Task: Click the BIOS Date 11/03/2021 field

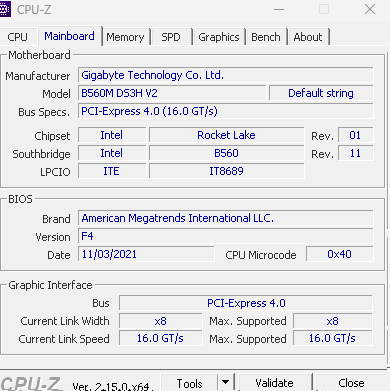Action: click(146, 254)
